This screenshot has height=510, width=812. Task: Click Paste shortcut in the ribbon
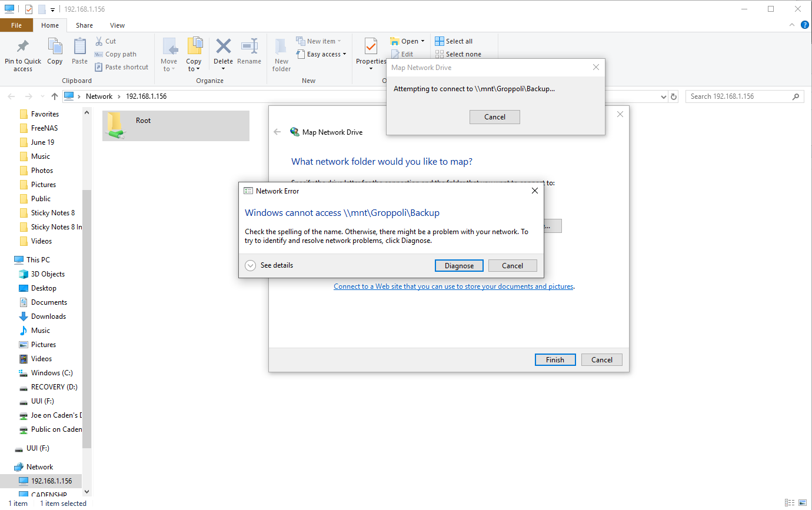(x=122, y=67)
